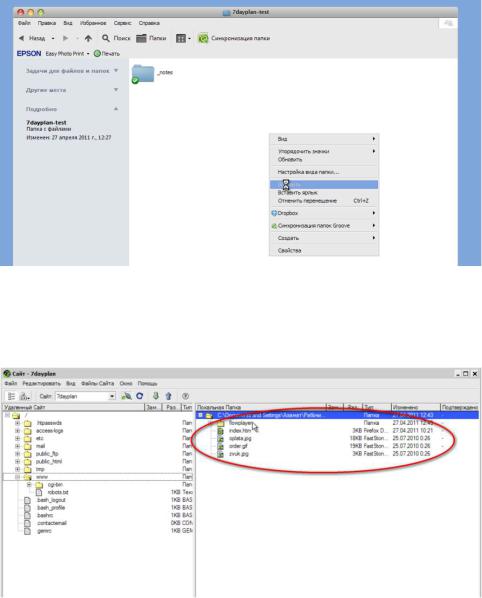Click the Локальная Папка column header
The image size is (482, 598).
coord(261,407)
